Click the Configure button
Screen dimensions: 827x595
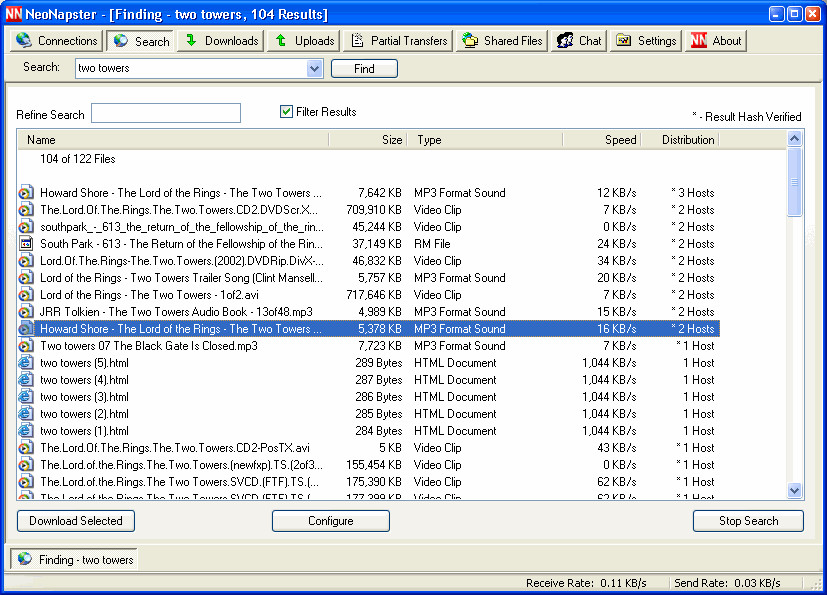click(x=331, y=521)
